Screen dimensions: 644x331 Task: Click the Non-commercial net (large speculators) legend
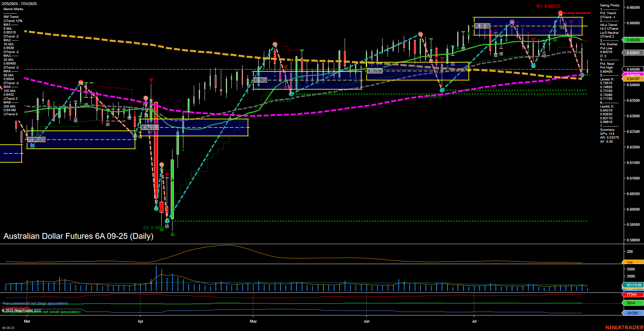(35, 303)
